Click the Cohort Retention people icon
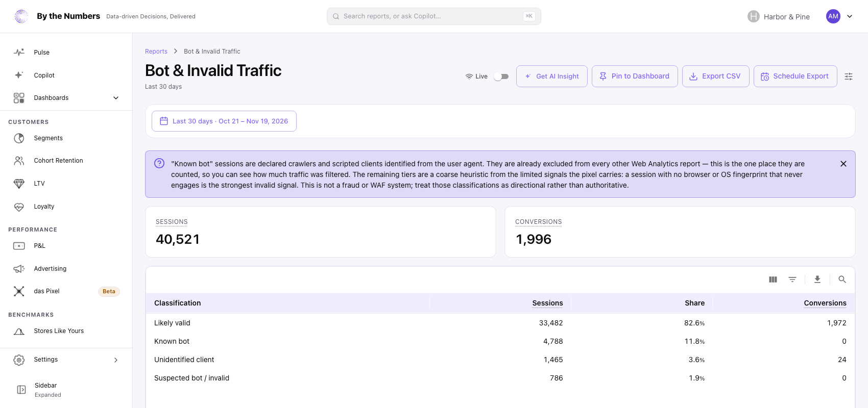 pos(19,161)
